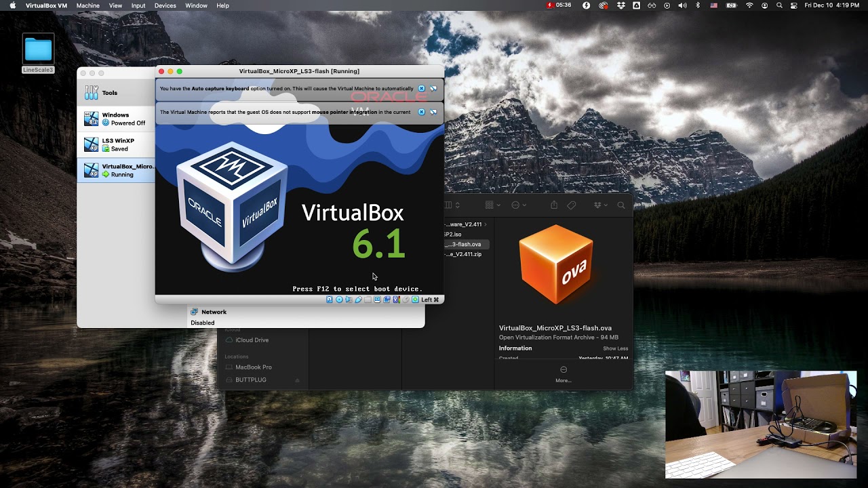Click the Dropbox icon in menu bar

(x=621, y=5)
